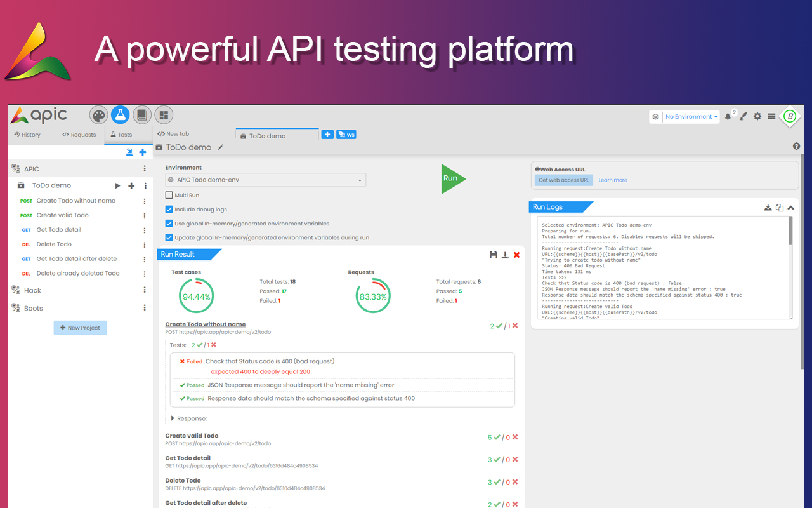The height and width of the screenshot is (508, 812).
Task: Click the test cases 94.44% progress ring
Action: coord(197,297)
